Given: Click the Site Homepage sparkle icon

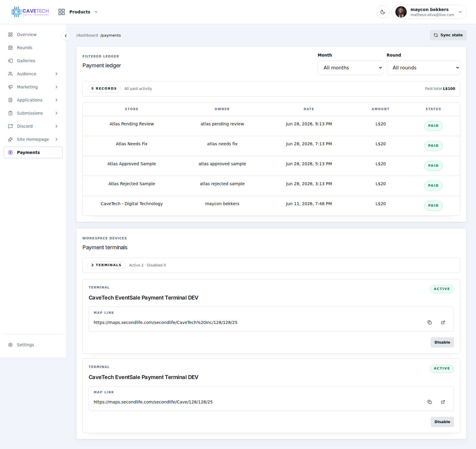Looking at the screenshot, I should [10, 139].
